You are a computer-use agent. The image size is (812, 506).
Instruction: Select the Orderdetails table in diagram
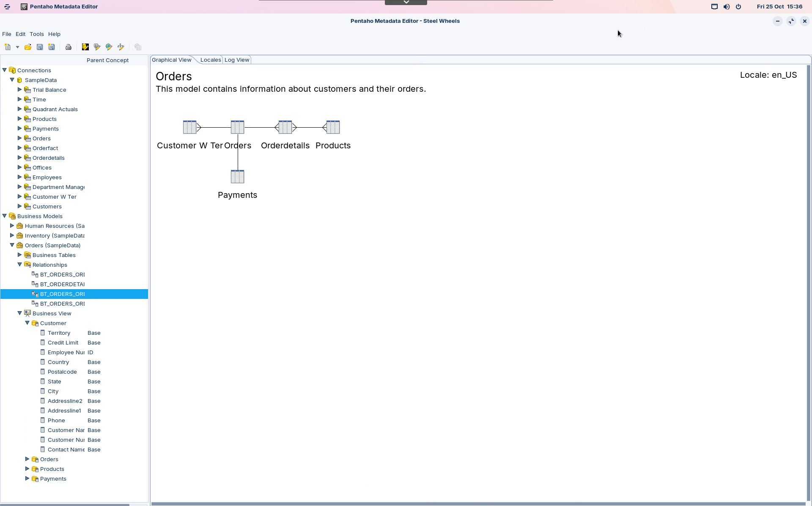pyautogui.click(x=285, y=127)
